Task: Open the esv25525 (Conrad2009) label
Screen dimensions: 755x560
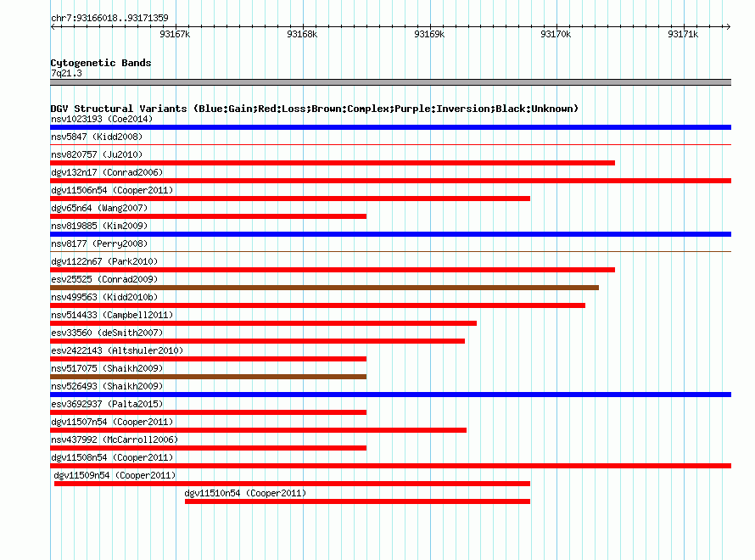Action: [104, 279]
